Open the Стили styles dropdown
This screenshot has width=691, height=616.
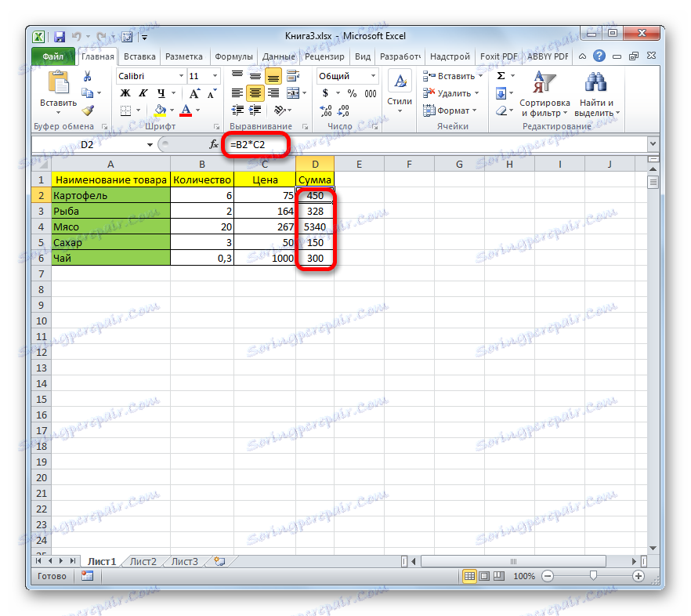coord(400,92)
